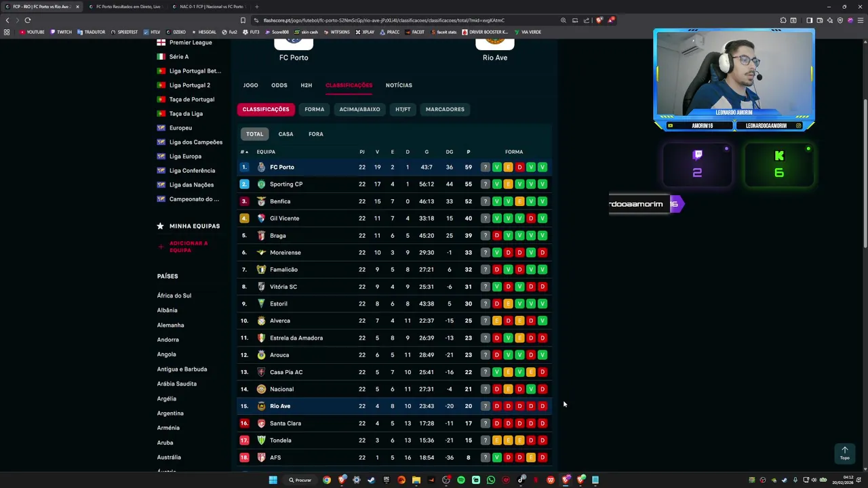The height and width of the screenshot is (488, 868).
Task: Click the browser reload icon
Action: (x=28, y=20)
